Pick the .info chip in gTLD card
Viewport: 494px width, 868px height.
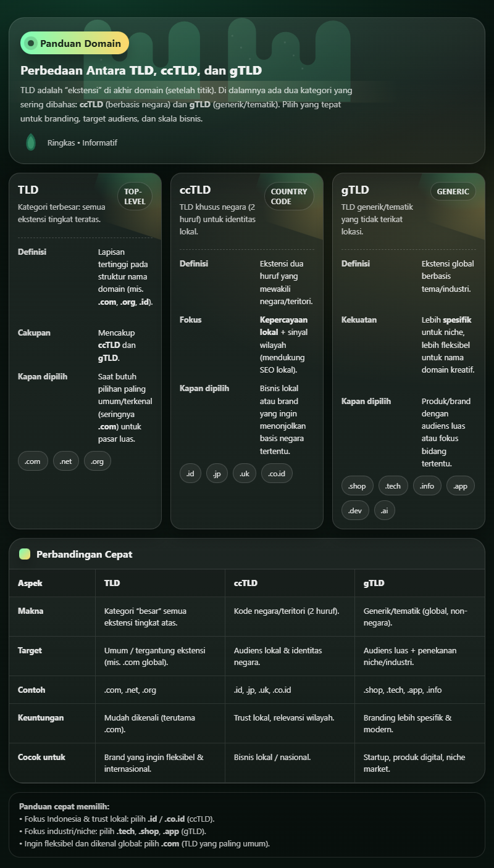pos(427,486)
